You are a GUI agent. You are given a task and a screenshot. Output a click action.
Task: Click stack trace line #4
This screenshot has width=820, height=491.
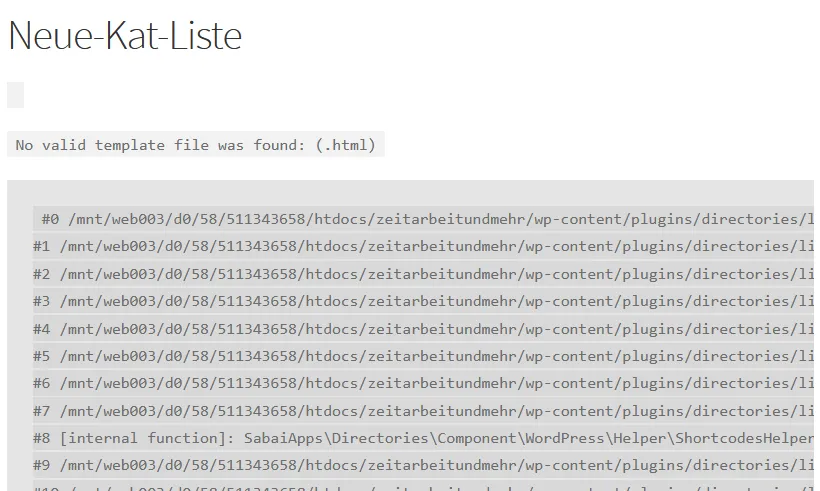(x=423, y=329)
